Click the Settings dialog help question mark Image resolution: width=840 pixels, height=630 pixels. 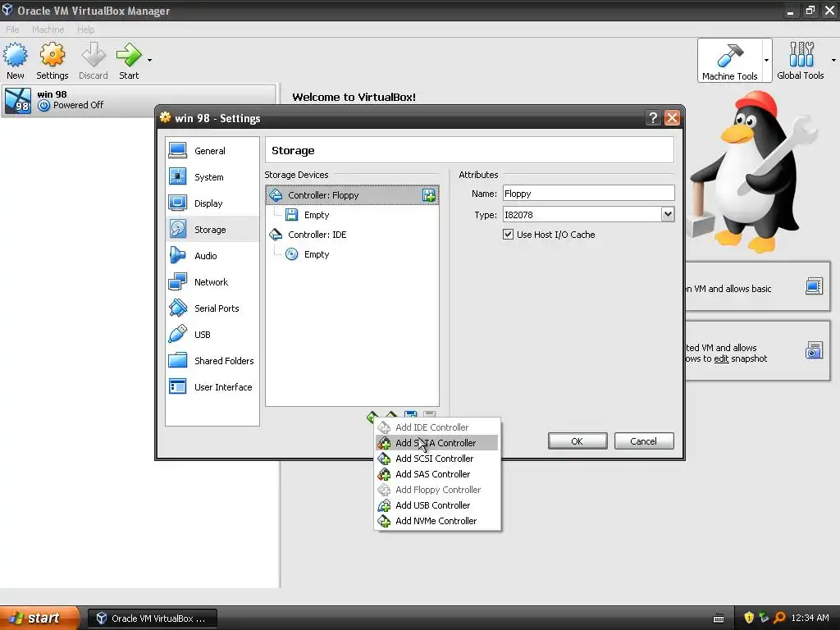(x=653, y=118)
